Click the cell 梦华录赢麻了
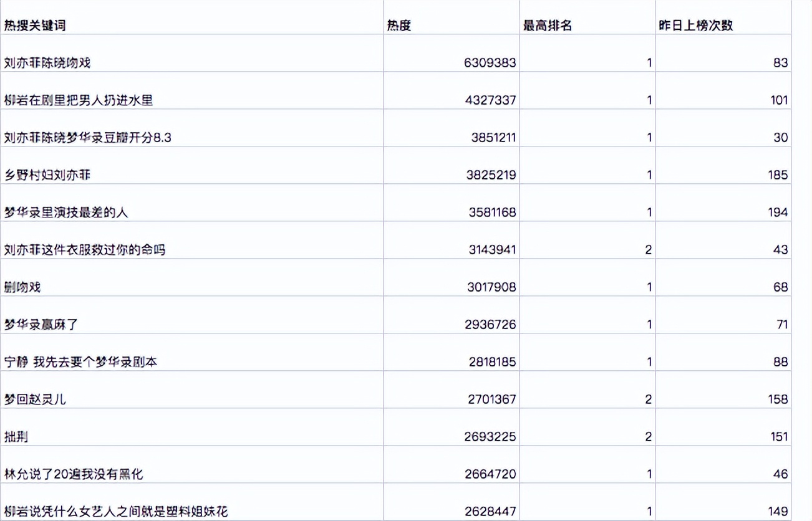 click(x=41, y=325)
